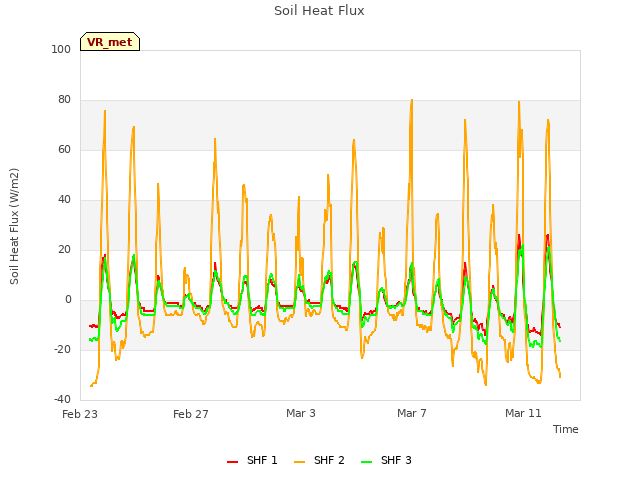The height and width of the screenshot is (480, 640).
Task: Click the red SHF 1 legend marker
Action: (232, 462)
